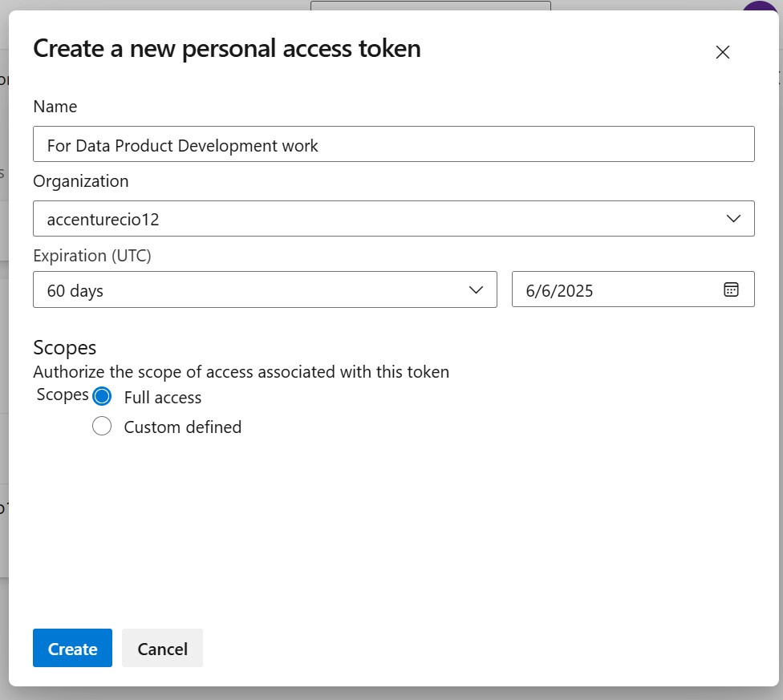This screenshot has height=700, width=783.
Task: Open the accenturecio12 organization selector
Action: 393,218
